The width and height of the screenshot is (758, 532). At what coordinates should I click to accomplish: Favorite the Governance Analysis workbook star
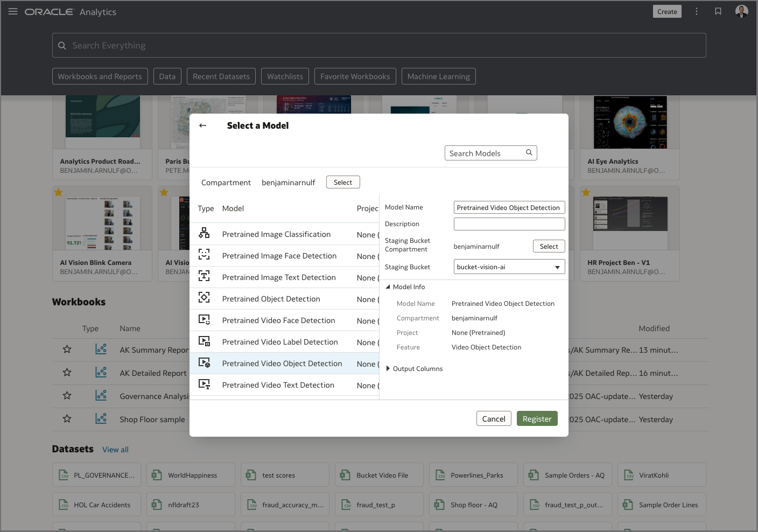67,395
